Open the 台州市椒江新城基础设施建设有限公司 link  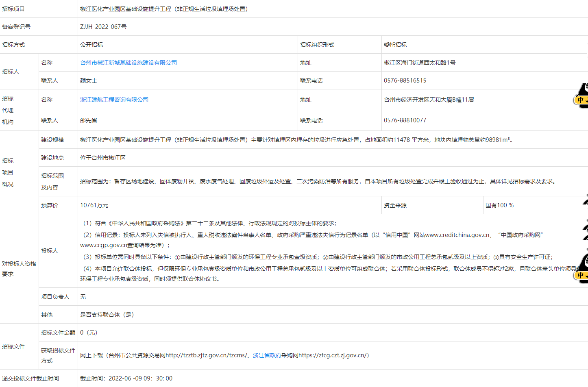(x=128, y=63)
